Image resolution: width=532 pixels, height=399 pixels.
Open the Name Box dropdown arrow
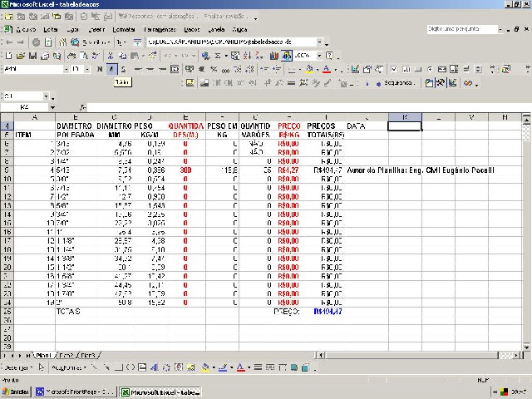pos(52,107)
